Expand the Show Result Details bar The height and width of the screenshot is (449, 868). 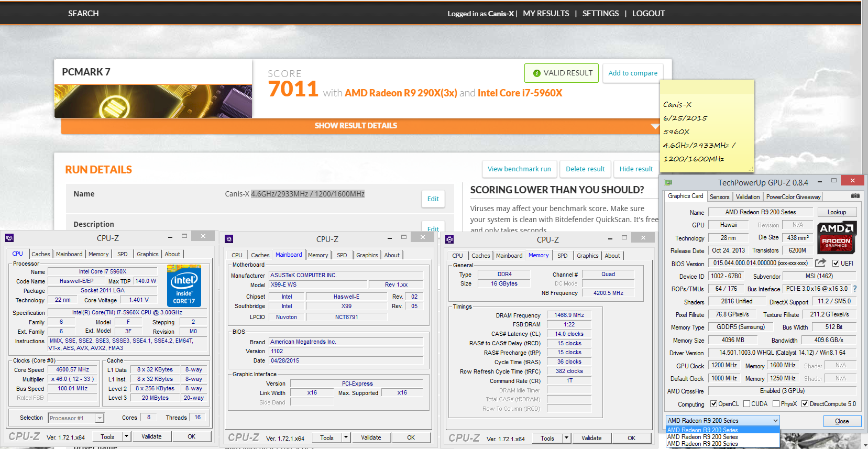(360, 126)
